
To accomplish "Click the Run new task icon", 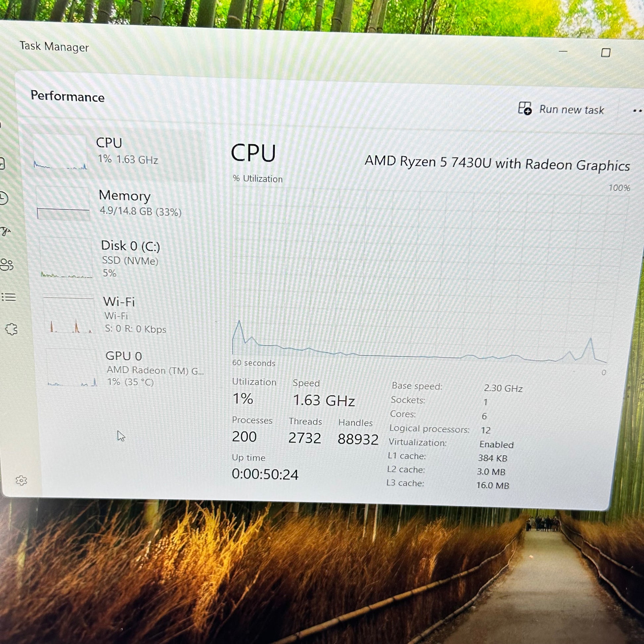I will tap(525, 108).
